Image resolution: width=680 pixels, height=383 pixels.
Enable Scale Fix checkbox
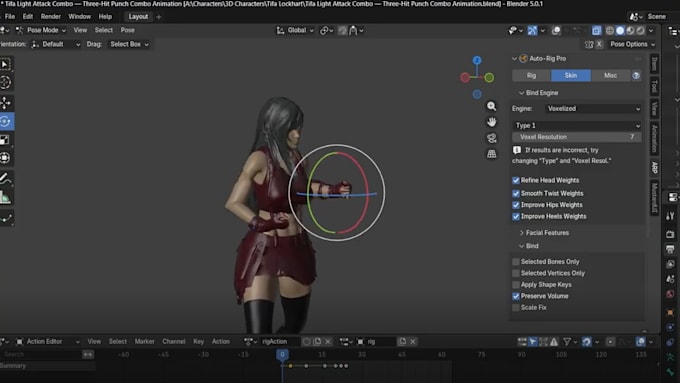516,308
